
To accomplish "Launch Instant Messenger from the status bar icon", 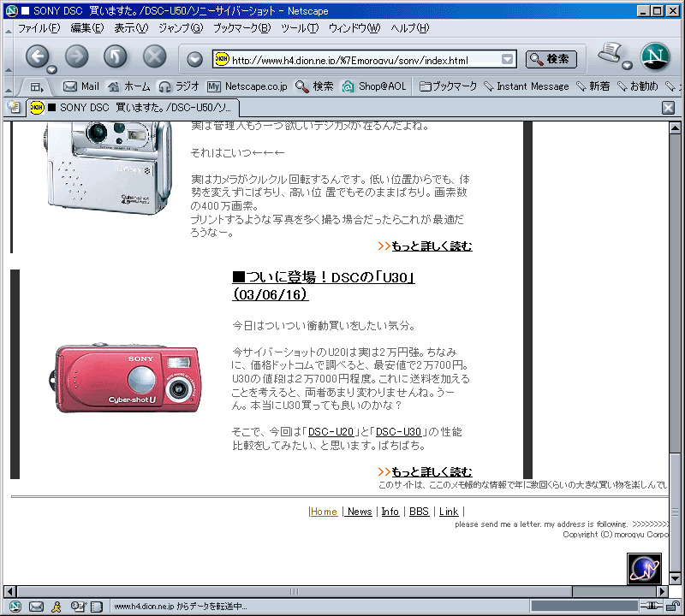I will pyautogui.click(x=57, y=606).
